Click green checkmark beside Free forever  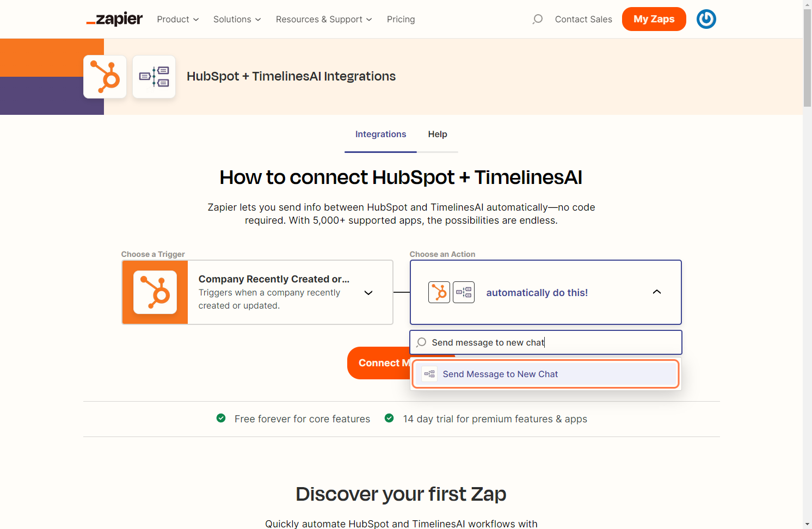pos(221,418)
